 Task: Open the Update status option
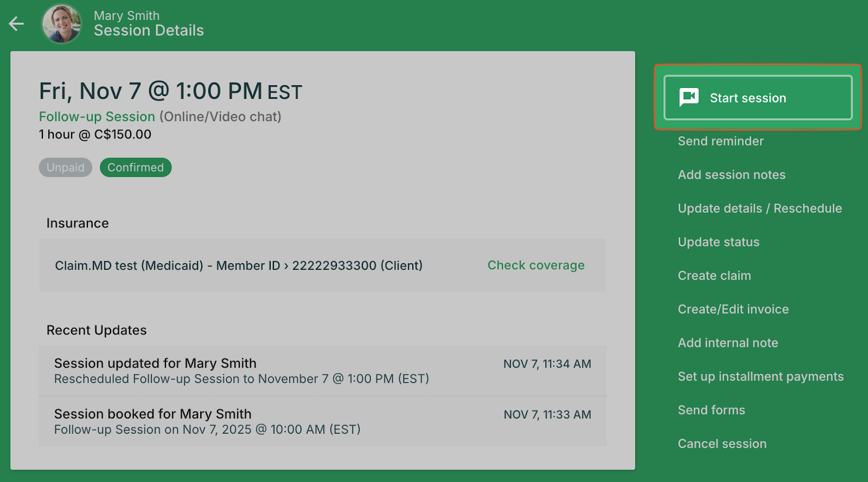718,242
